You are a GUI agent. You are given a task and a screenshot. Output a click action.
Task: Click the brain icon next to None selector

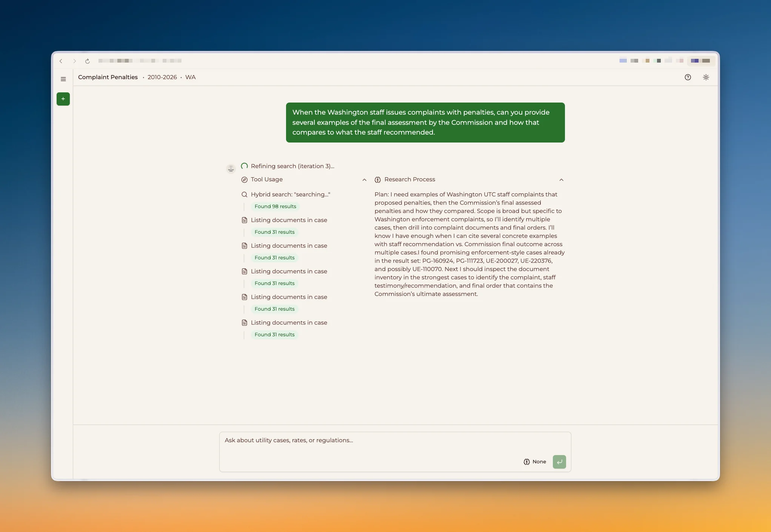coord(527,461)
